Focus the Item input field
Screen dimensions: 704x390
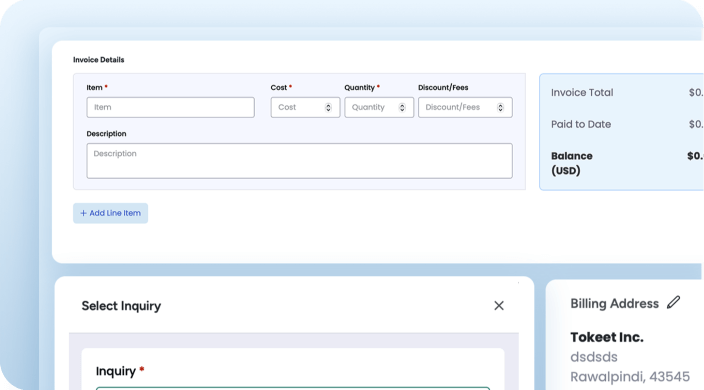pyautogui.click(x=171, y=107)
